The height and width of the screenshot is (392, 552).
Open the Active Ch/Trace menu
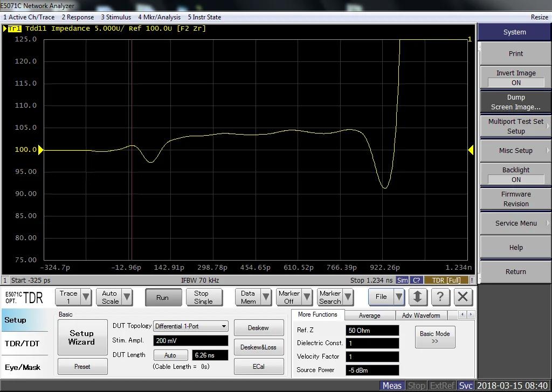pos(29,17)
